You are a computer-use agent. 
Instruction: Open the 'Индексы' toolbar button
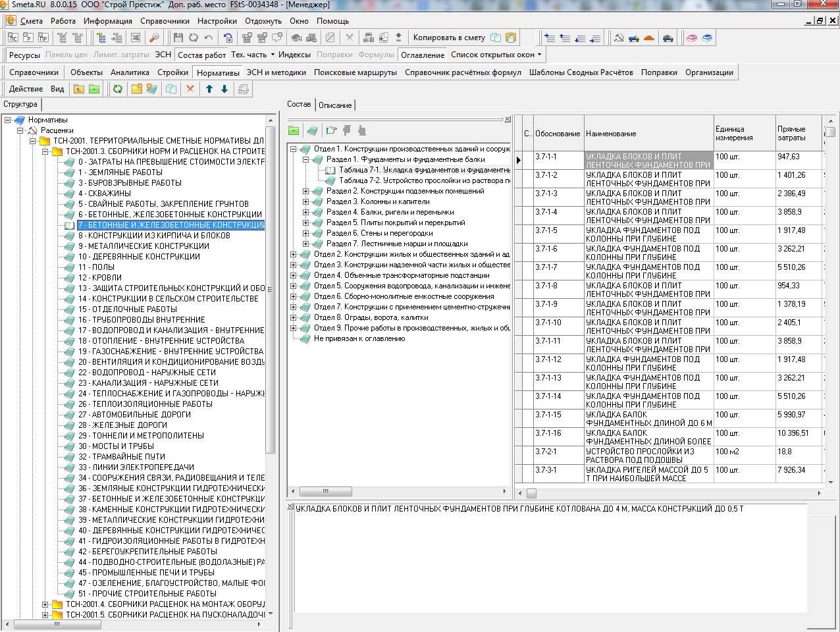(x=294, y=55)
